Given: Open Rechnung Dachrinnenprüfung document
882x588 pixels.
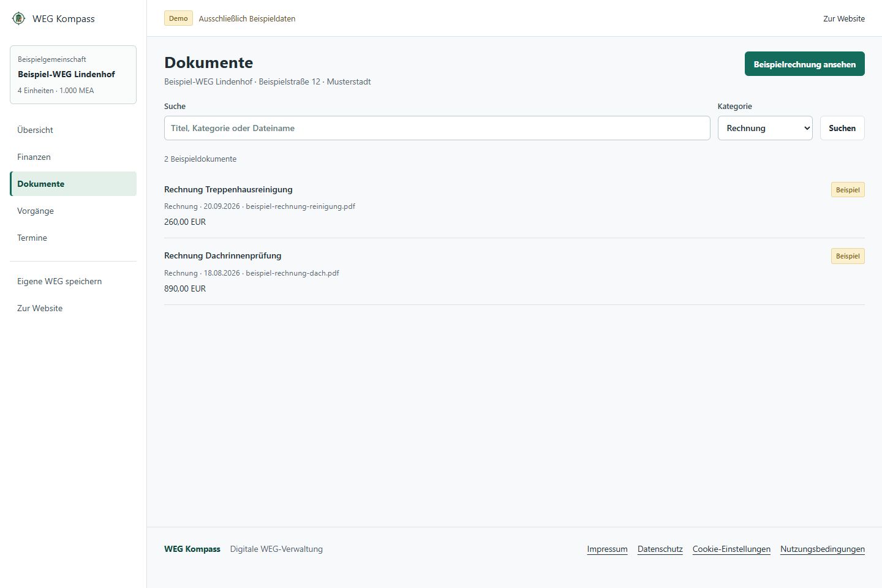Looking at the screenshot, I should [223, 255].
